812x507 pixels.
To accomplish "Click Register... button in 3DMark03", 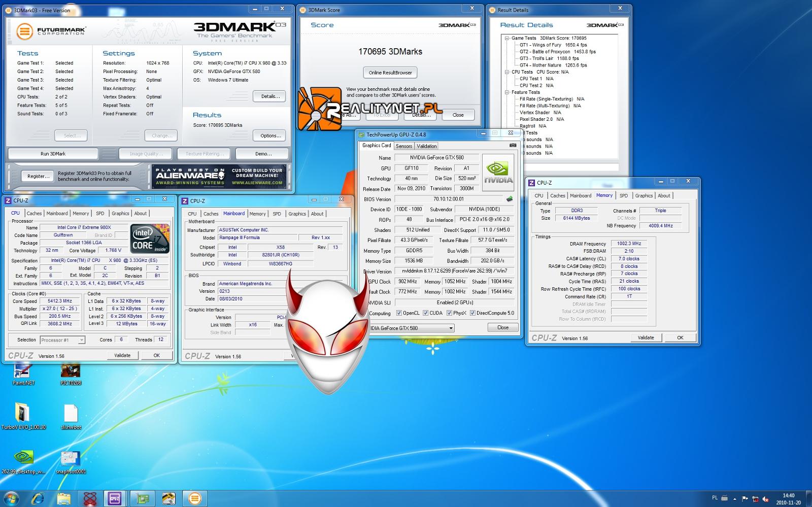I will (39, 176).
